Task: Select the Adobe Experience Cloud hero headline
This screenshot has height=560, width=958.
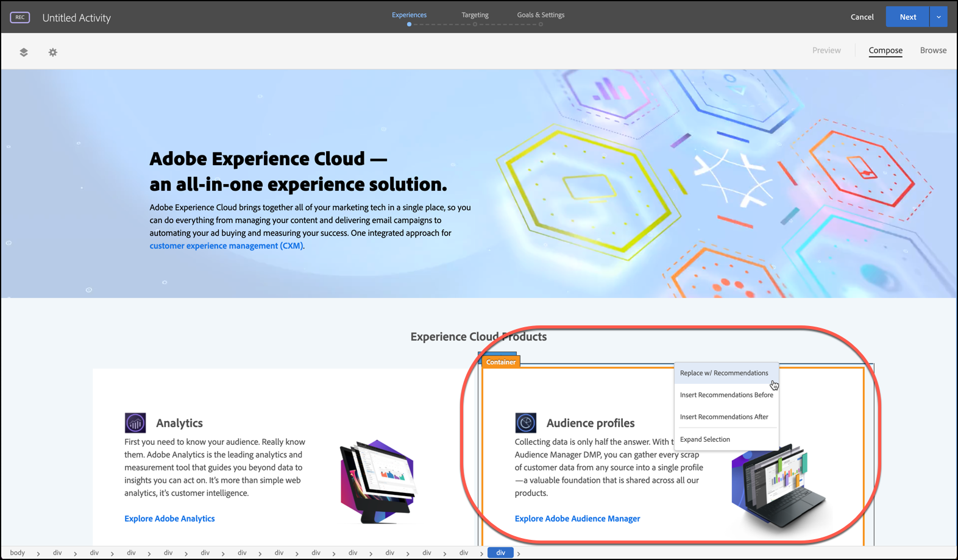Action: coord(299,171)
